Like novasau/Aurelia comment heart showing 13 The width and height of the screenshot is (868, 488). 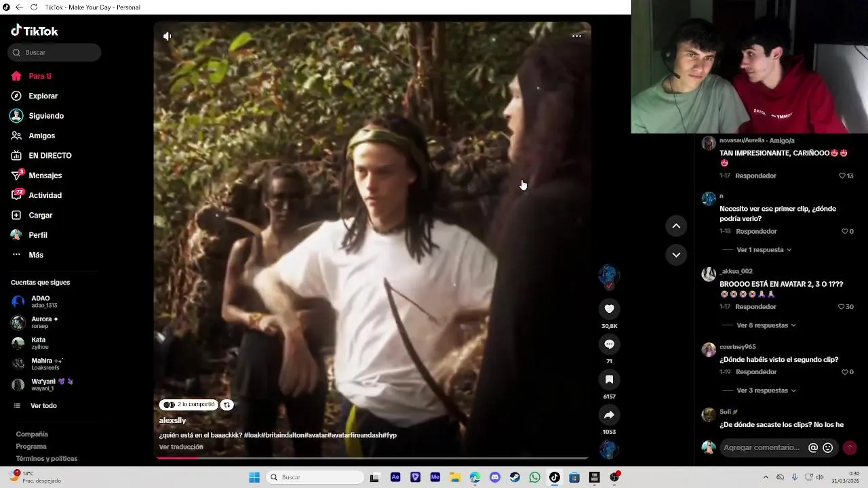click(842, 176)
